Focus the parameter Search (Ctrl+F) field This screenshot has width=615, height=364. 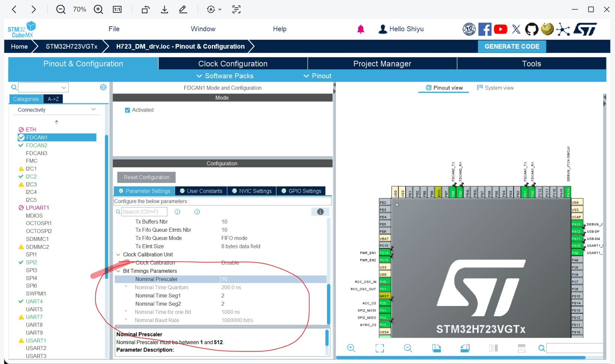pos(144,212)
